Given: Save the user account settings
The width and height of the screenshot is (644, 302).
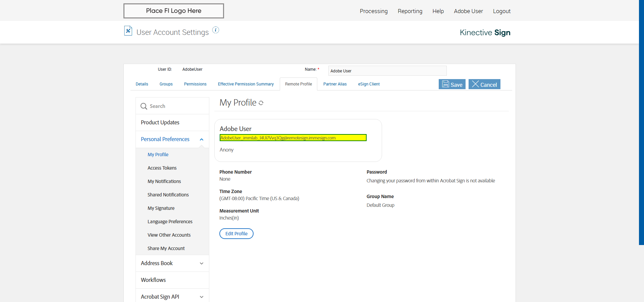Looking at the screenshot, I should [452, 84].
